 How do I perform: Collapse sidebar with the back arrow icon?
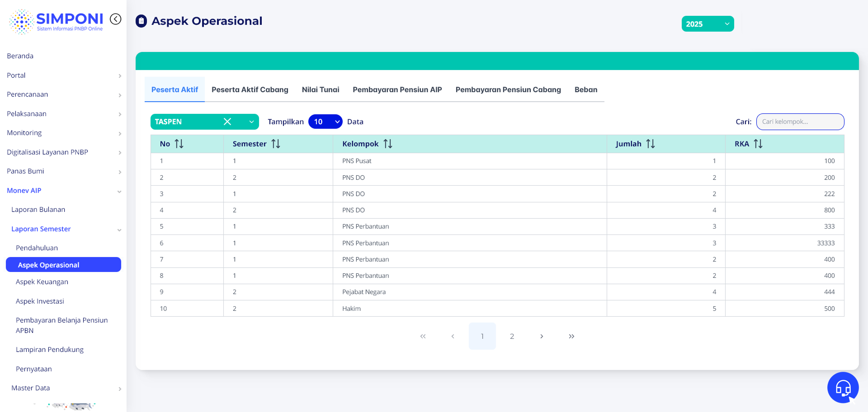coord(116,19)
